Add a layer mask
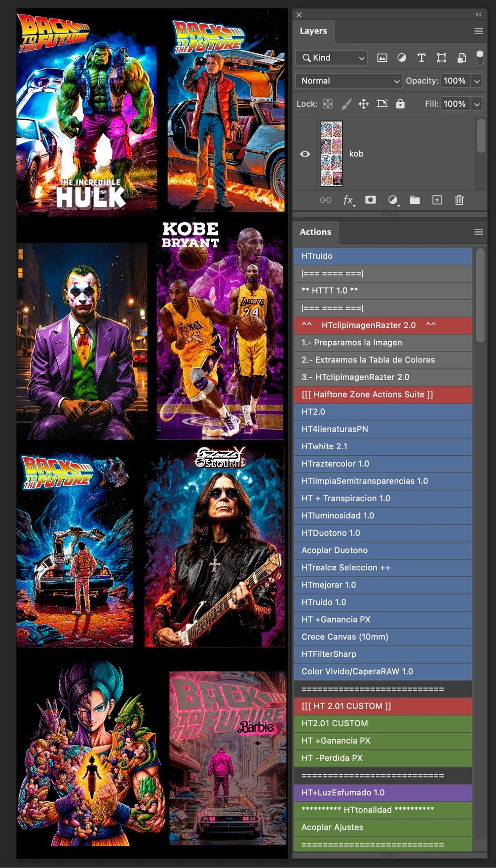The height and width of the screenshot is (868, 496). 370,200
